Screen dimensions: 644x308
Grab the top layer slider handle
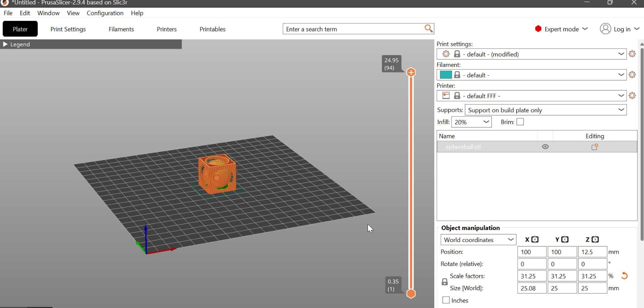point(411,72)
